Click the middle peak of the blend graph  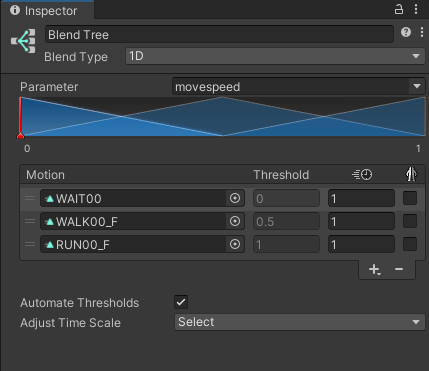pyautogui.click(x=222, y=98)
